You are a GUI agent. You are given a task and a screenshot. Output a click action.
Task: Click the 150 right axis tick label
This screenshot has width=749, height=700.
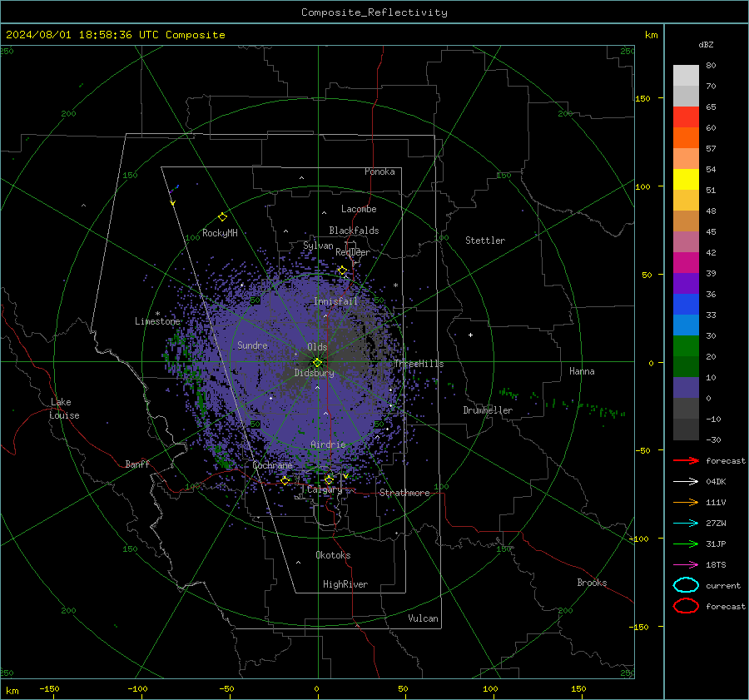tap(643, 98)
